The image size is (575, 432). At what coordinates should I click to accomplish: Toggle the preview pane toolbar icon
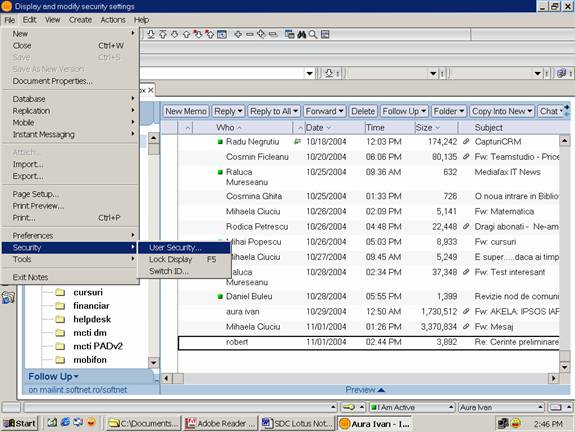pyautogui.click(x=325, y=34)
